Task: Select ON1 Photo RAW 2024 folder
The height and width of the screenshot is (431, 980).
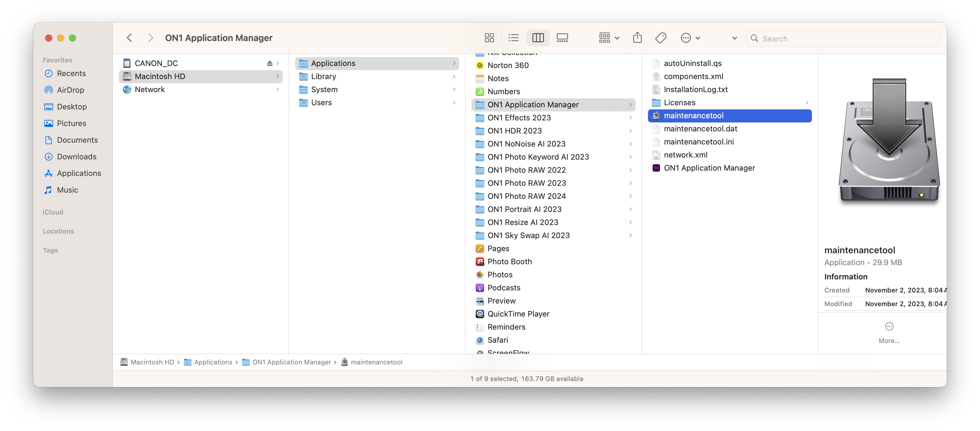Action: point(554,196)
